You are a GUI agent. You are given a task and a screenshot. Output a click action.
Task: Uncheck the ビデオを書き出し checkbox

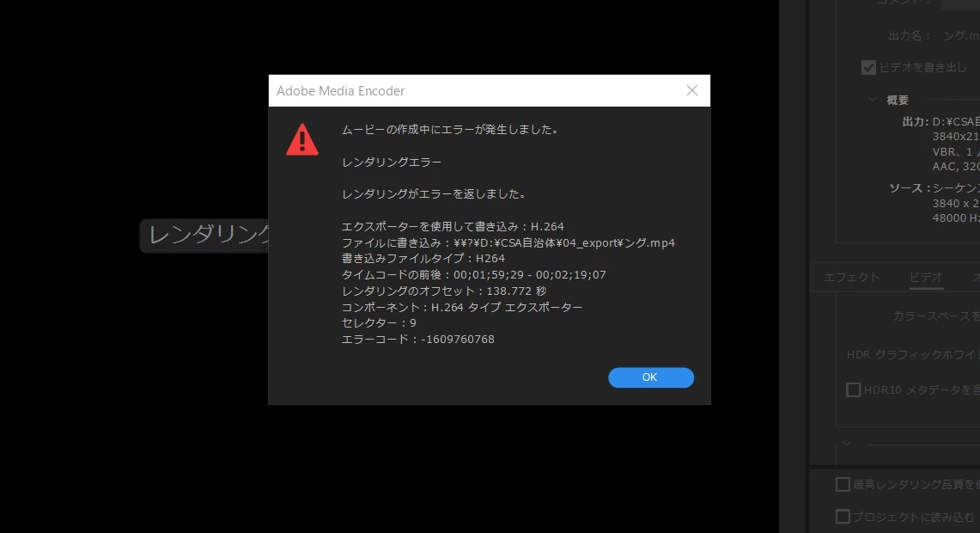tap(868, 68)
